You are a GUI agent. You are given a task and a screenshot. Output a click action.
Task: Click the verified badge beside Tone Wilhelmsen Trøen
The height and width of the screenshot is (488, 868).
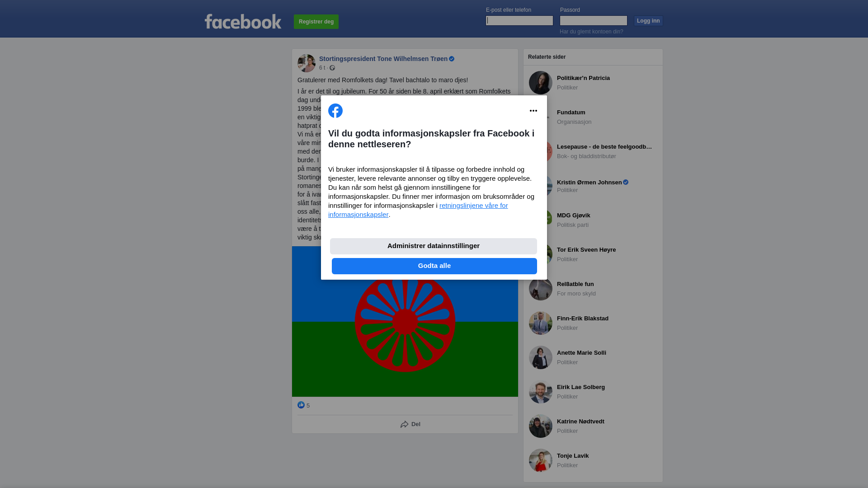pyautogui.click(x=452, y=59)
